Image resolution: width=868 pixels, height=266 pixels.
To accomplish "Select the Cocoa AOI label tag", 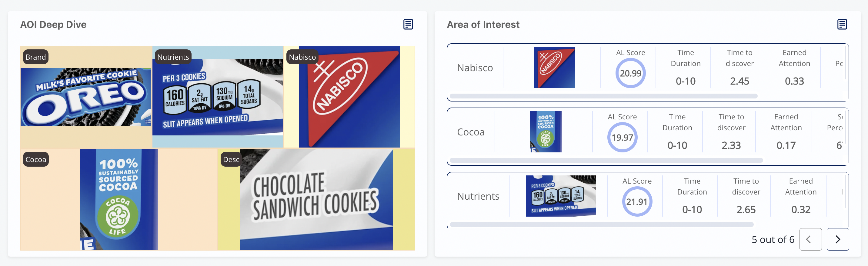I will pos(36,159).
